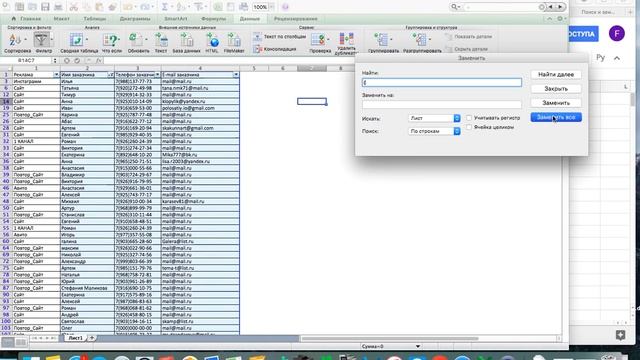Add a new sheet with plus button
This screenshot has width=640, height=360.
pos(92,338)
